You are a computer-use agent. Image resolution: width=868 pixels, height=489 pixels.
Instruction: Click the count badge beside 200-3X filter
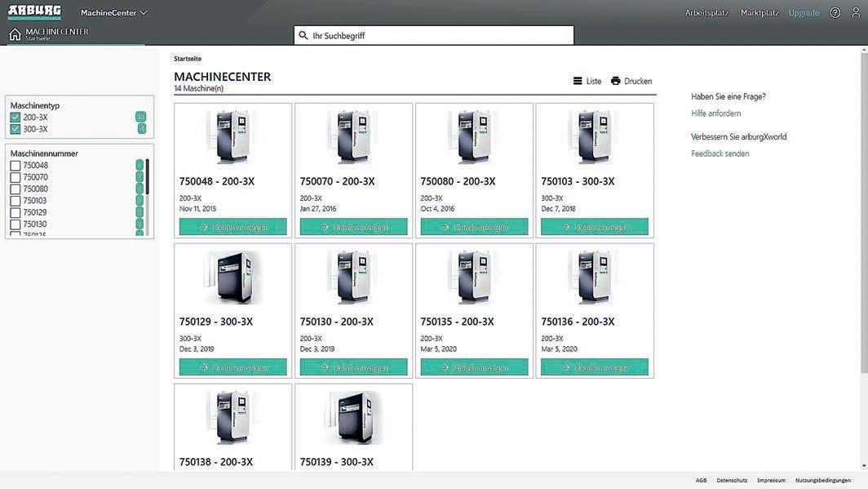tap(140, 117)
